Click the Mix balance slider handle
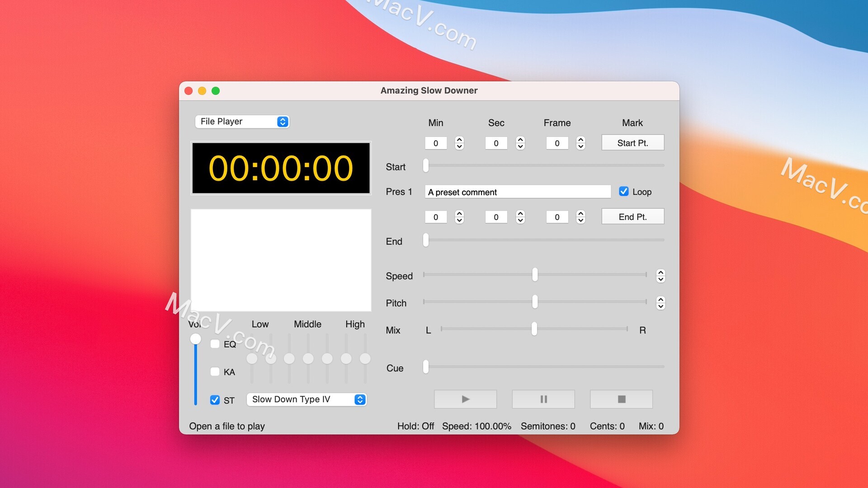This screenshot has height=488, width=868. click(x=534, y=328)
